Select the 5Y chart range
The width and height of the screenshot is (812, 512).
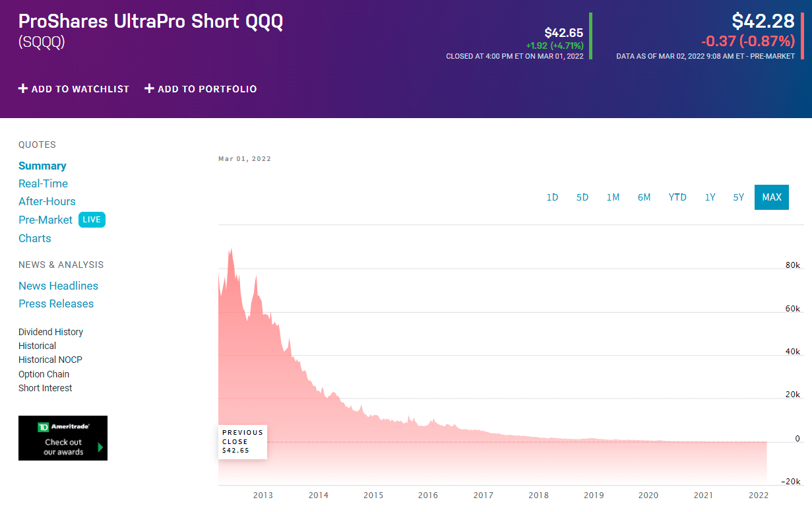click(x=738, y=197)
